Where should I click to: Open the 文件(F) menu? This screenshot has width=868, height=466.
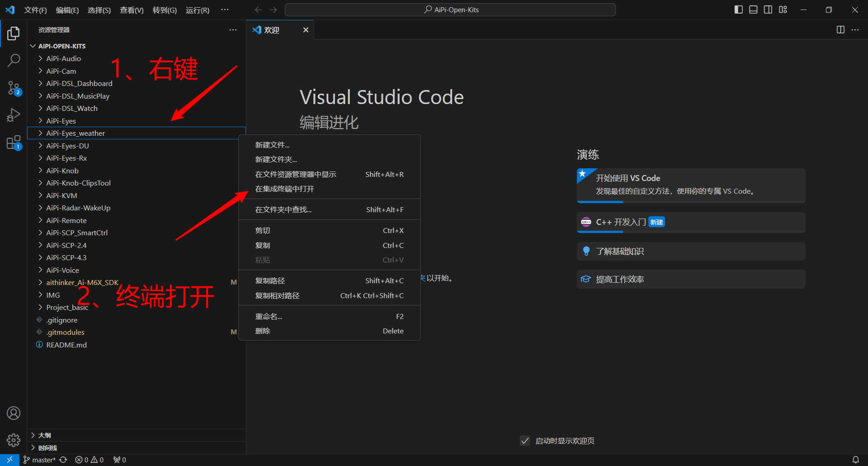[35, 10]
